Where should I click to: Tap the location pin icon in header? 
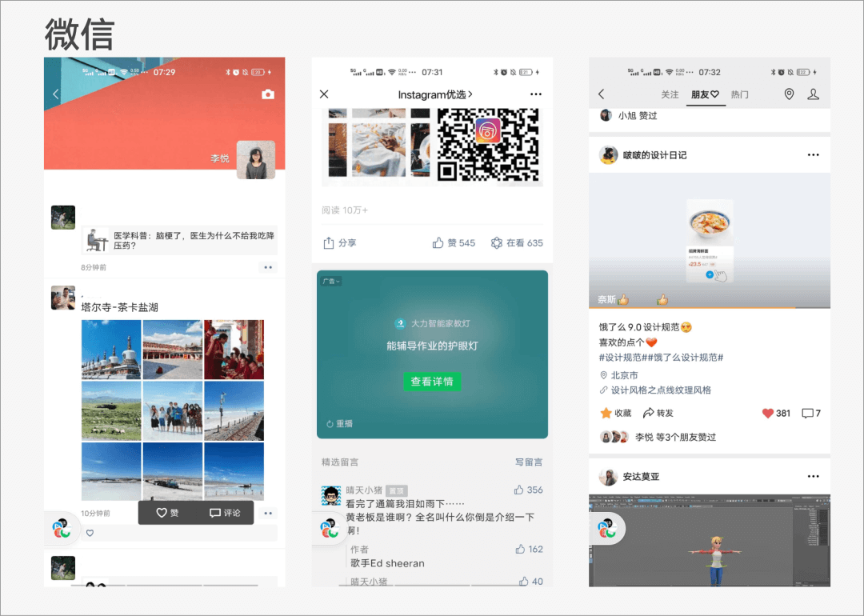click(789, 94)
